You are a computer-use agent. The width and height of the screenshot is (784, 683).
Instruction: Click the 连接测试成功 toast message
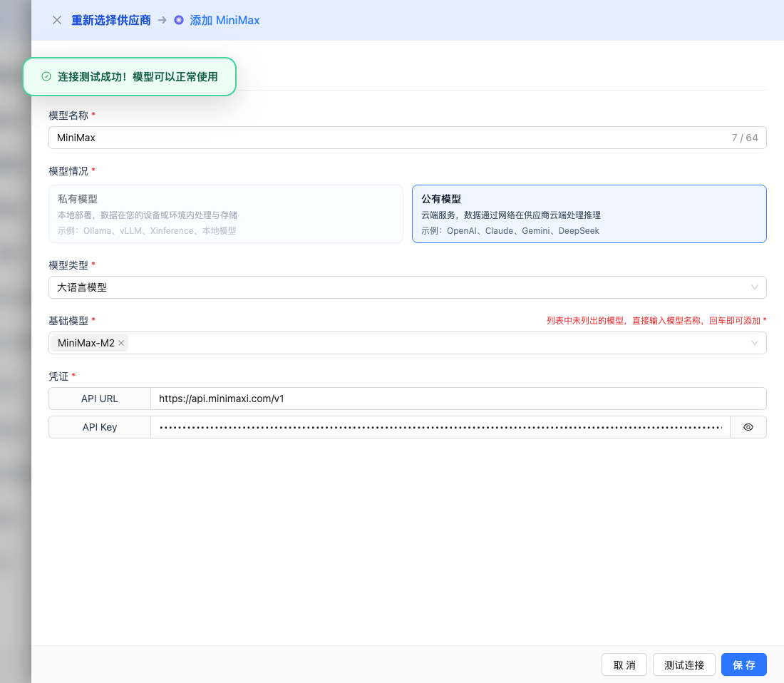click(x=137, y=76)
